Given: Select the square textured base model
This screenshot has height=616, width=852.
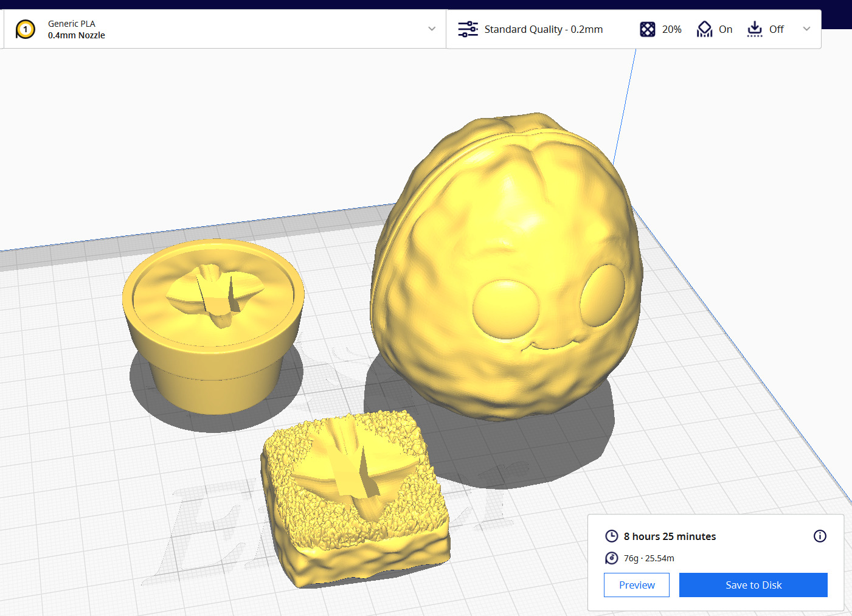Looking at the screenshot, I should point(356,499).
